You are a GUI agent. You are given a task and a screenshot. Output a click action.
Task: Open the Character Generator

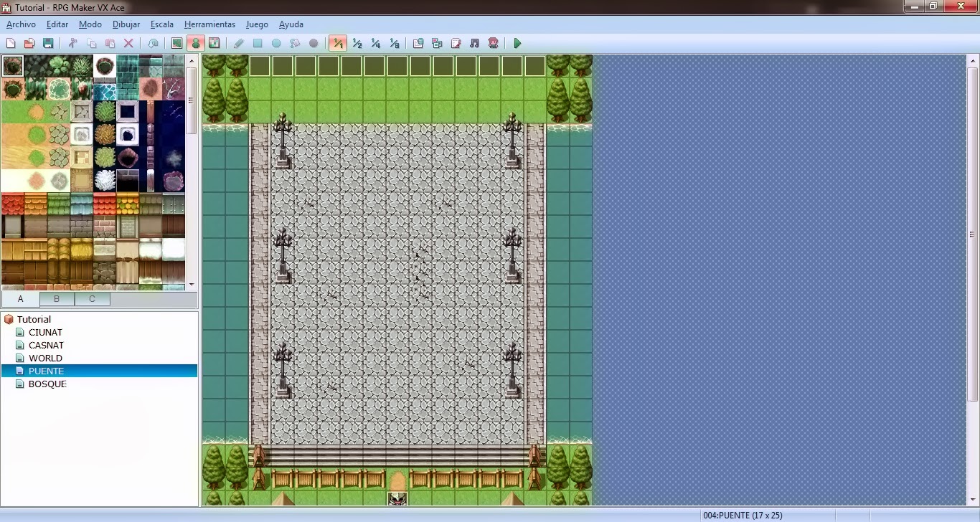pos(493,43)
